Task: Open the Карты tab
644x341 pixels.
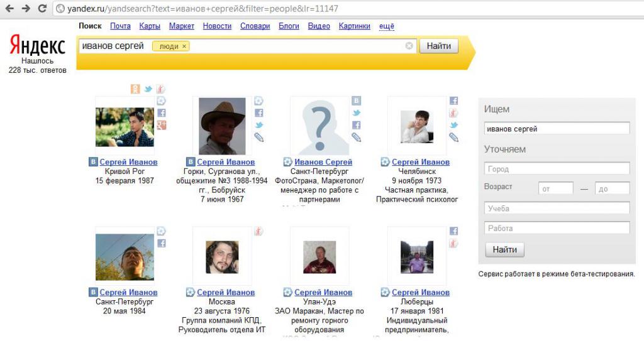Action: 150,26
